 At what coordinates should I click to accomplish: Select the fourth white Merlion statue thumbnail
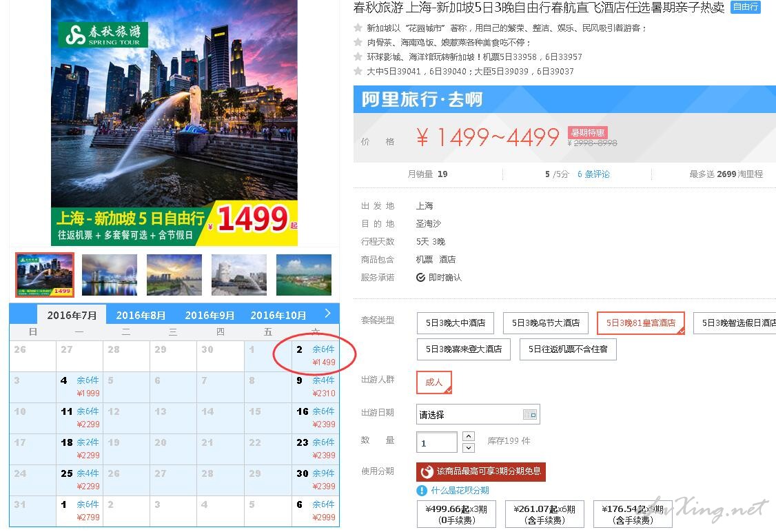[x=239, y=275]
